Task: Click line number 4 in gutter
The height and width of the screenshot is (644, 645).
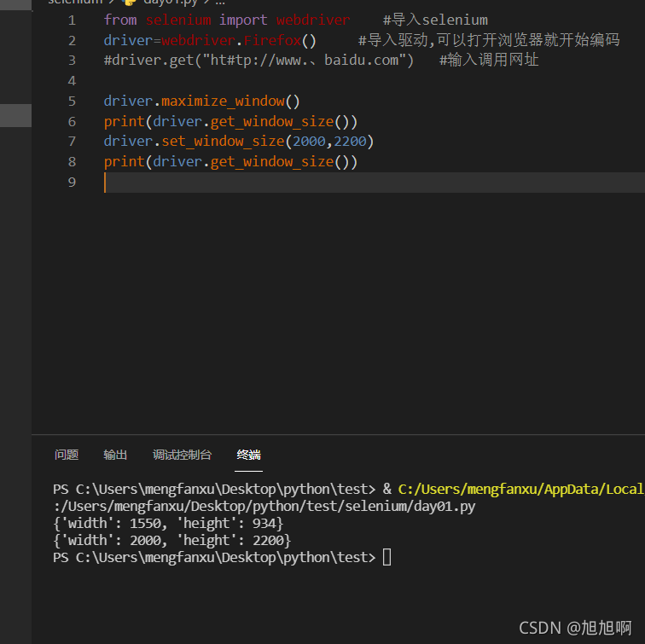Action: point(72,80)
